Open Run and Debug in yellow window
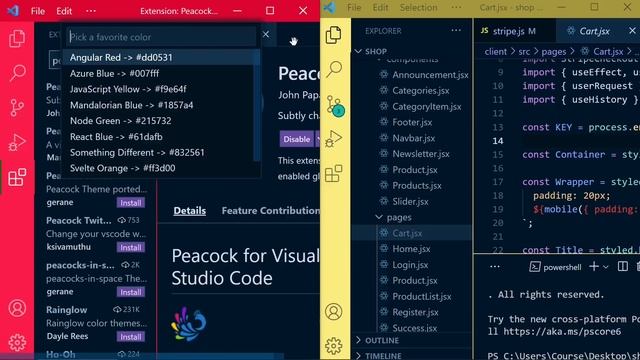Viewport: 640px width, 360px height. 334,139
